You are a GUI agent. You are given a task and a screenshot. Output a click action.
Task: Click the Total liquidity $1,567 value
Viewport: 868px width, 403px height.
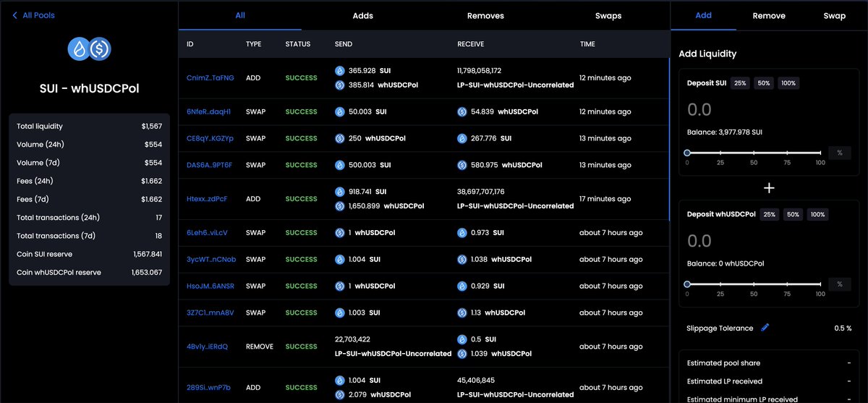pyautogui.click(x=153, y=126)
